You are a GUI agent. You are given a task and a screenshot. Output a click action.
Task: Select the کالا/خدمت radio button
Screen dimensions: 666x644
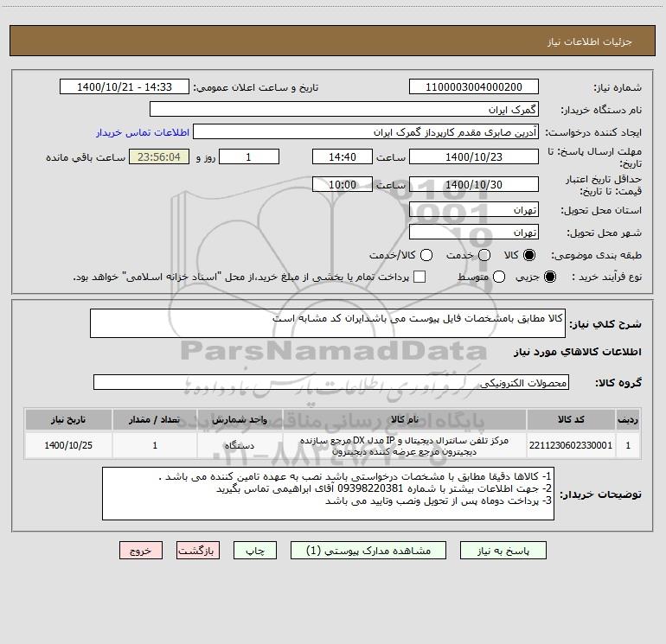coord(426,255)
